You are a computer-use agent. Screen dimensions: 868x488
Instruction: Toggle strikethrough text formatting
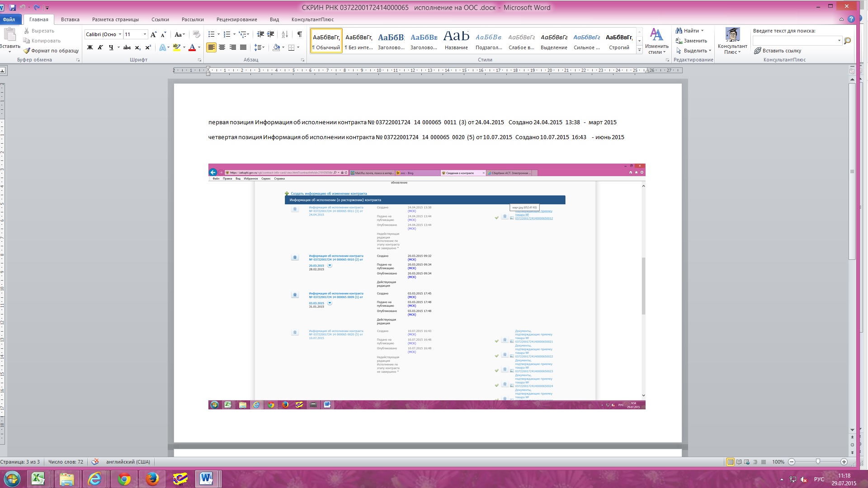(127, 47)
